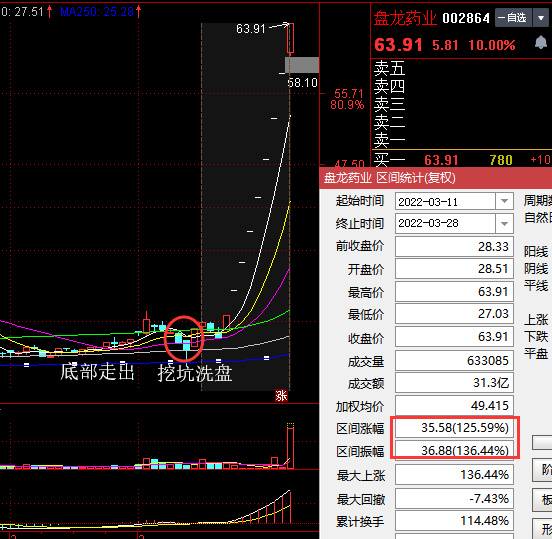The height and width of the screenshot is (539, 552).
Task: Click the 区间统计 dialog title bar
Action: point(436,178)
